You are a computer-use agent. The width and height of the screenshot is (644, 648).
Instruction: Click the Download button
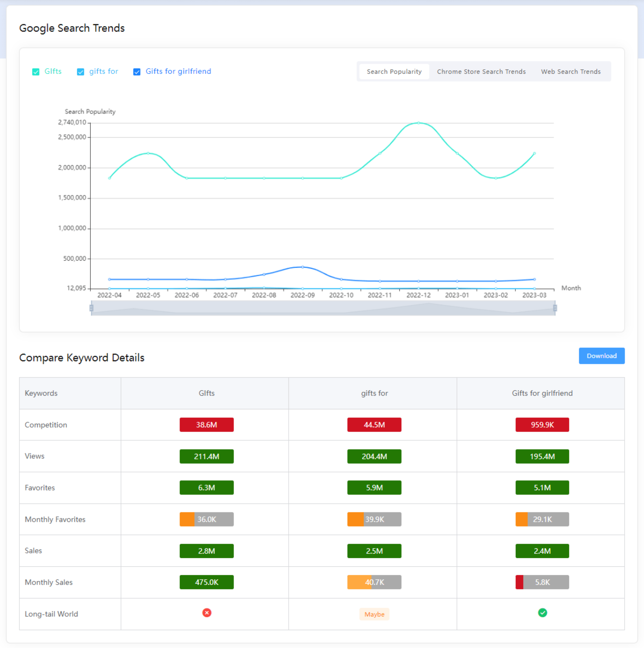click(601, 356)
